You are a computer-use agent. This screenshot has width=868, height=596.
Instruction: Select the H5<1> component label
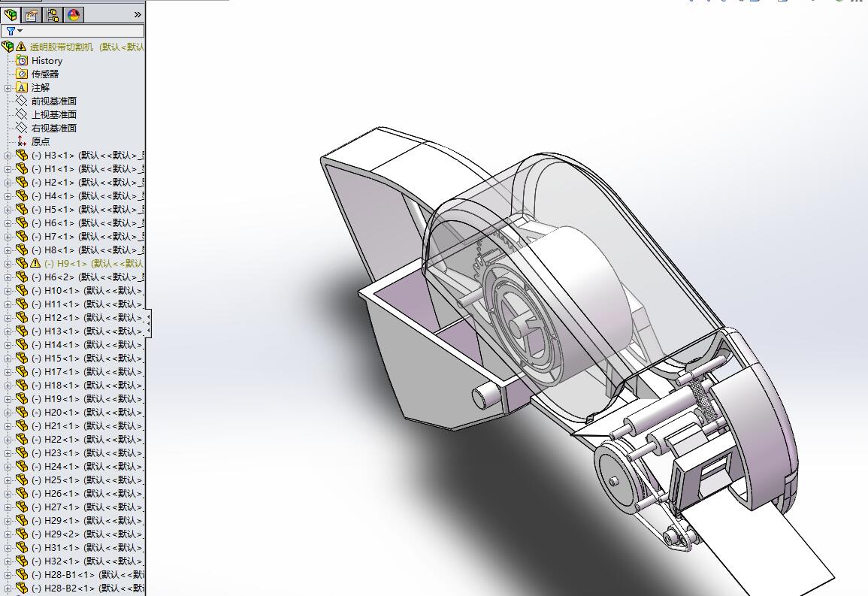[87, 209]
